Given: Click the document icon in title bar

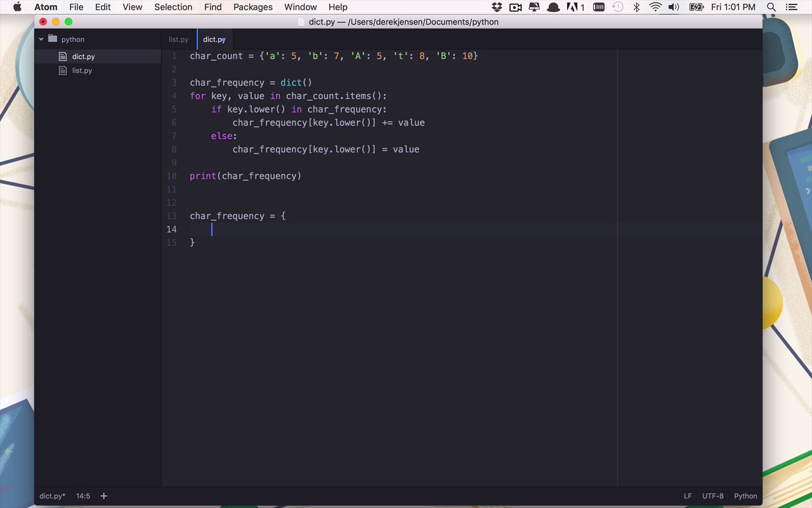Looking at the screenshot, I should pos(301,22).
